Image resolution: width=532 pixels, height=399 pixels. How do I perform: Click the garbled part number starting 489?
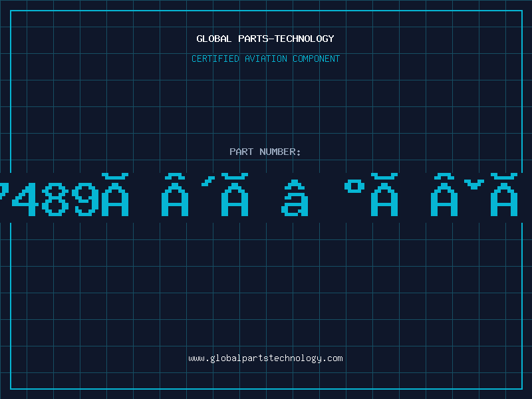point(259,195)
